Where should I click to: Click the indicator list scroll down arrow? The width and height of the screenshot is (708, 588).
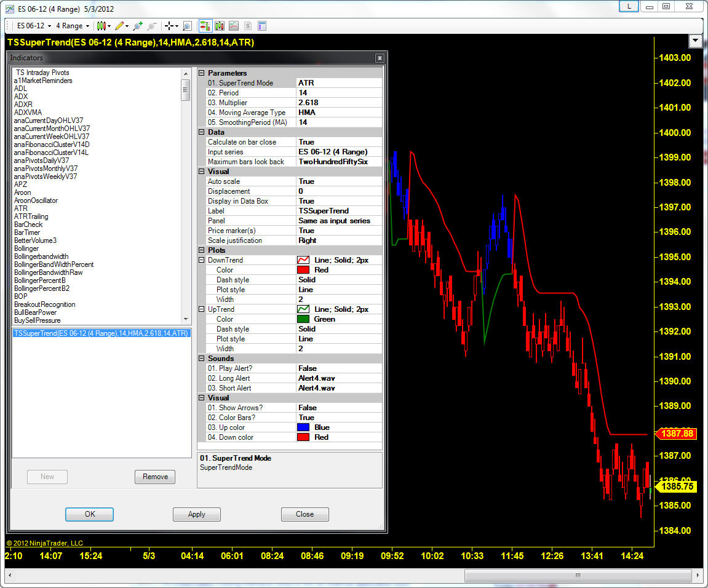tap(186, 319)
